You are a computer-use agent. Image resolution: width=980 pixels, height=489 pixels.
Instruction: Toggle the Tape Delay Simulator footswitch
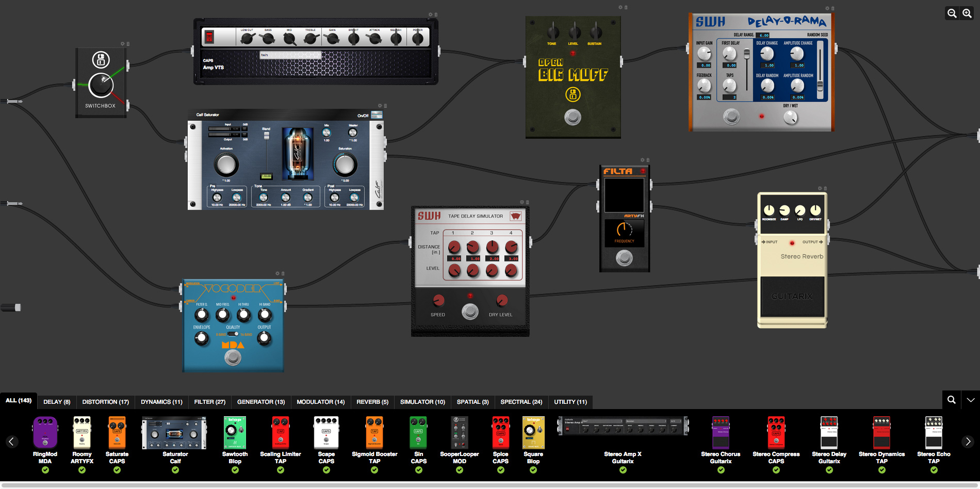[x=470, y=312]
